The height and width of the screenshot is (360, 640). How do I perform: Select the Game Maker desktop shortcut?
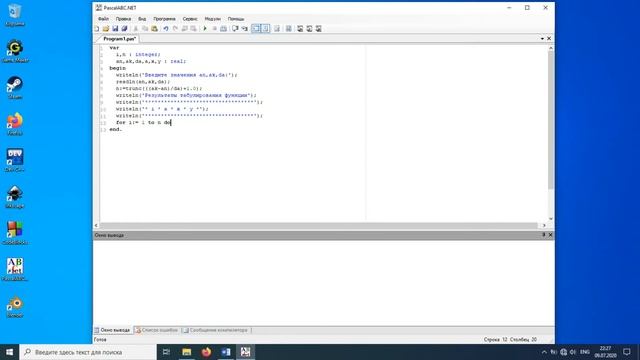click(x=15, y=51)
